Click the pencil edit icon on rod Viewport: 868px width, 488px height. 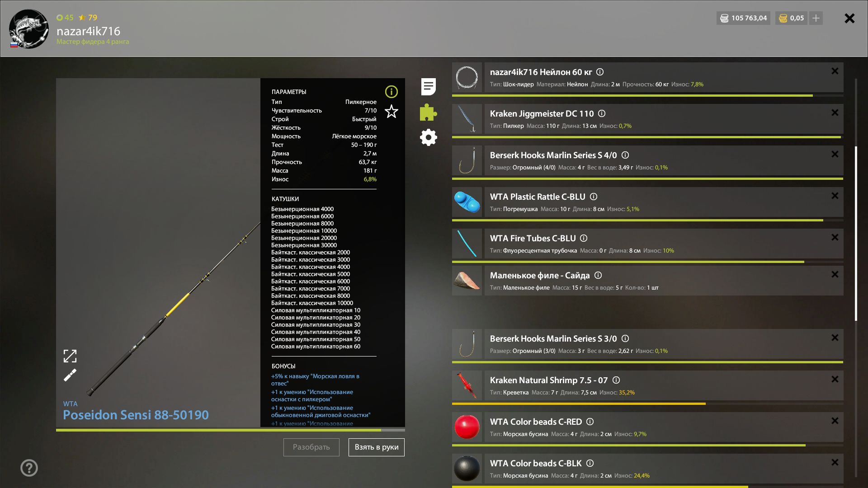click(70, 375)
